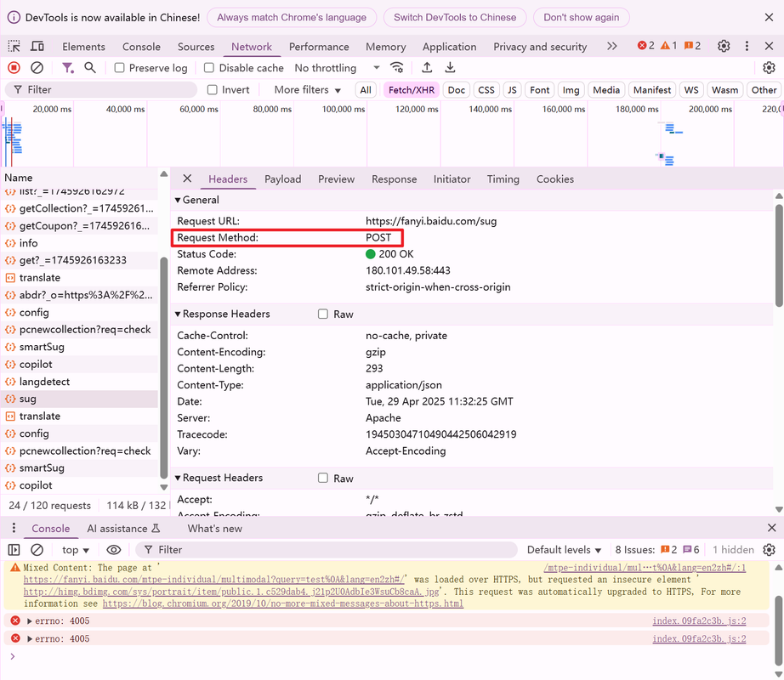Open DevTools customize three-dot menu
The height and width of the screenshot is (680, 784).
point(747,47)
